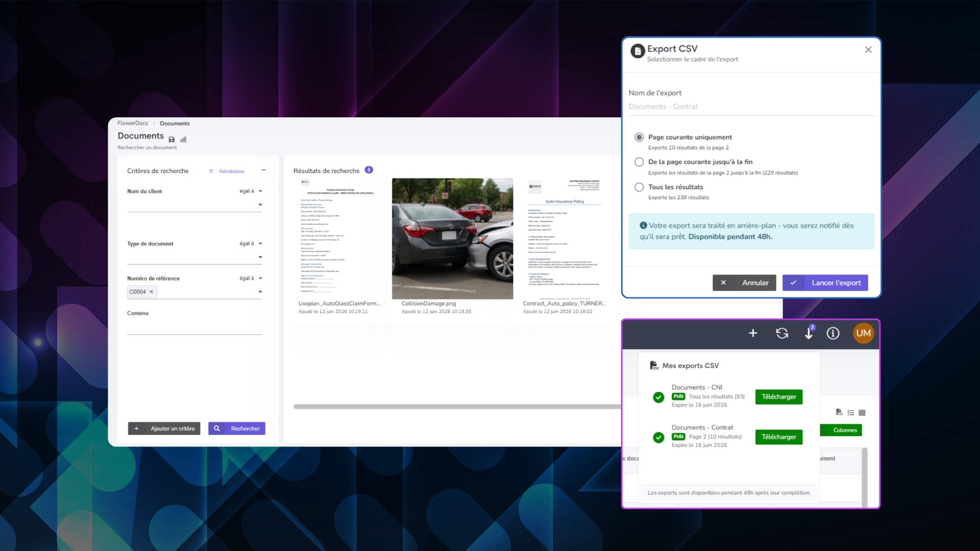Click the refresh icon in the dark toolbar

(782, 333)
